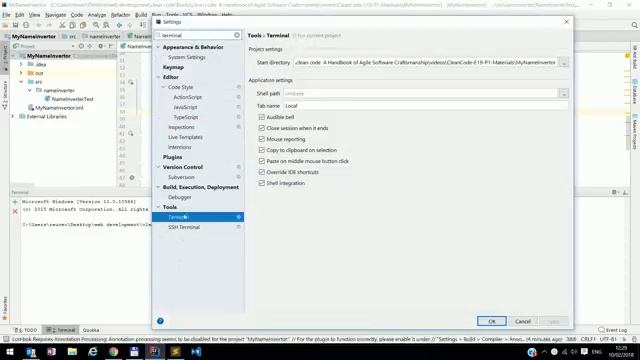Toggle the Shell integration checkbox
The width and height of the screenshot is (640, 360).
[262, 183]
